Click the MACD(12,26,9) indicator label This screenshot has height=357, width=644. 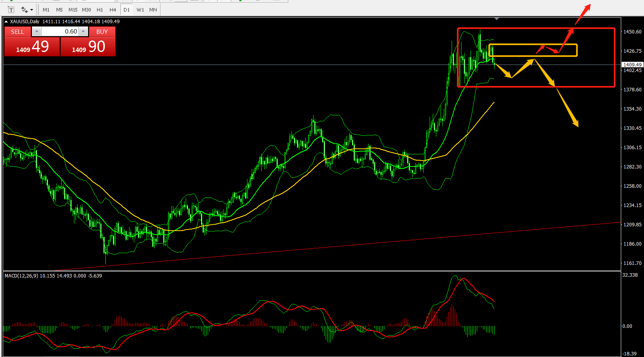pyautogui.click(x=21, y=276)
